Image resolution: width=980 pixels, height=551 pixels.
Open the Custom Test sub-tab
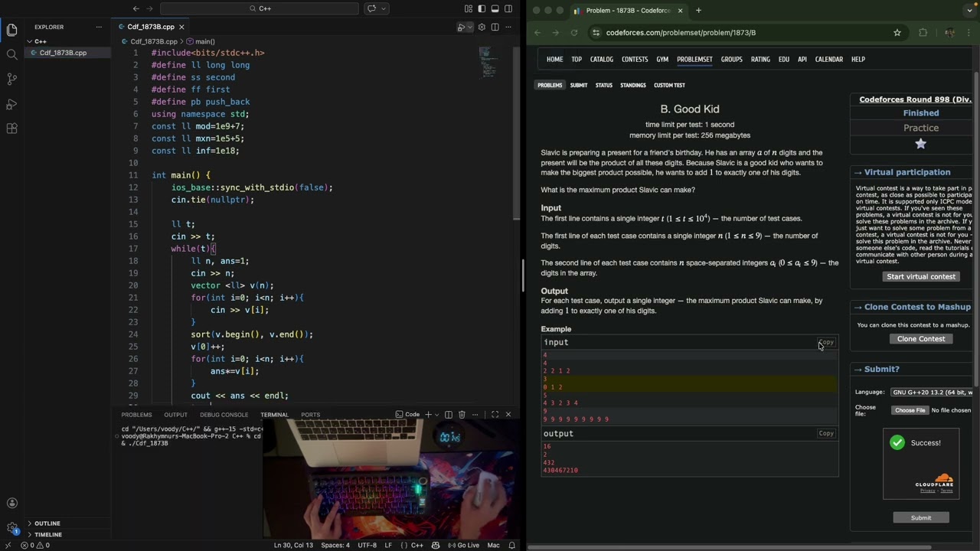[x=669, y=85]
